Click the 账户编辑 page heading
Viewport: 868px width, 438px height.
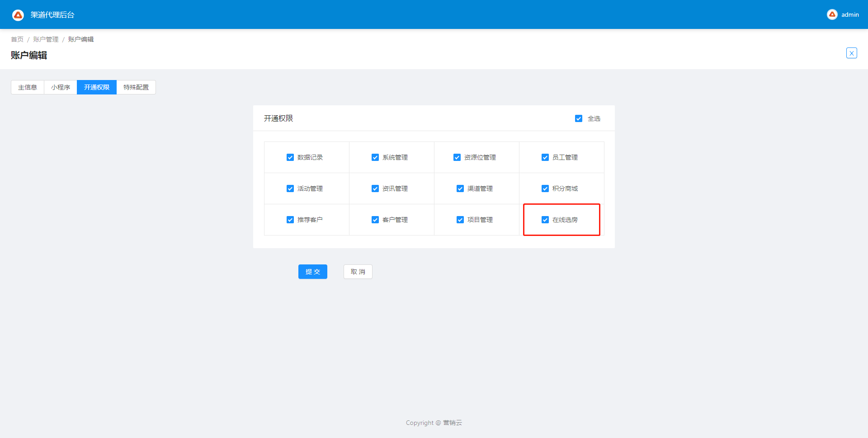click(x=29, y=55)
